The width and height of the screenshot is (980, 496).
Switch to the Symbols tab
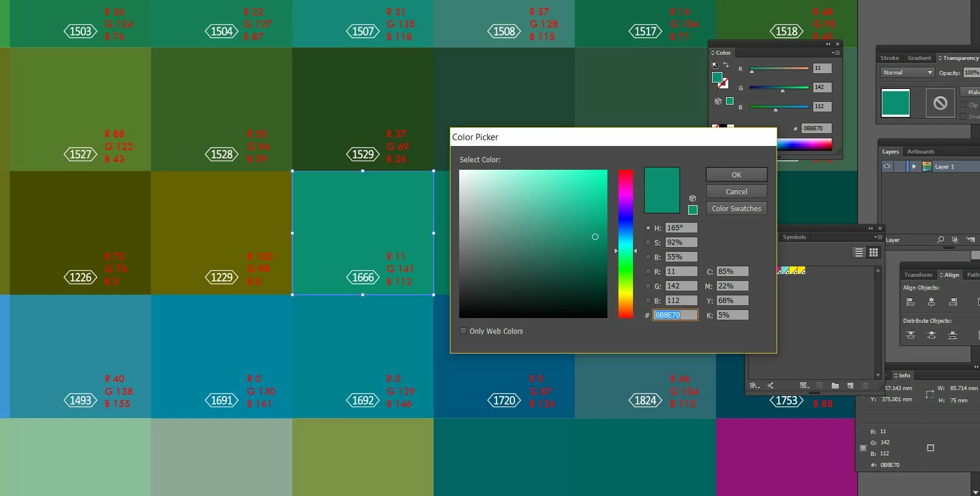point(794,237)
